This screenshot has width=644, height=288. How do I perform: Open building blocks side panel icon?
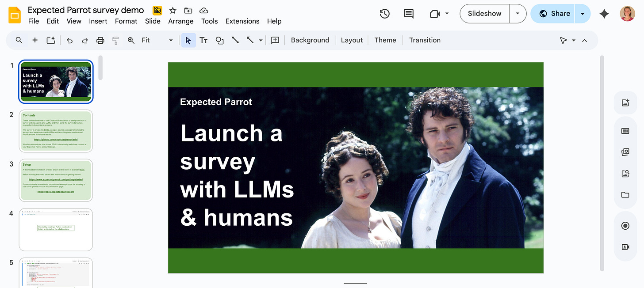tap(625, 152)
